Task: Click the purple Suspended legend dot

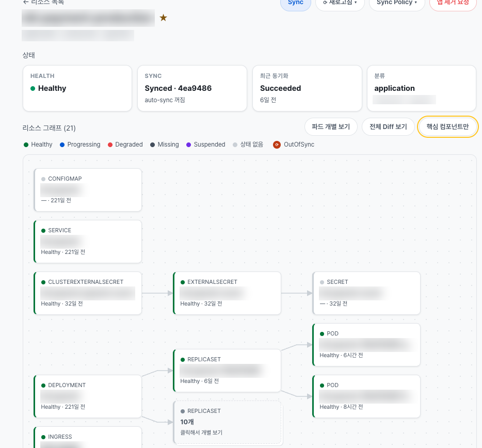Action: pyautogui.click(x=189, y=145)
